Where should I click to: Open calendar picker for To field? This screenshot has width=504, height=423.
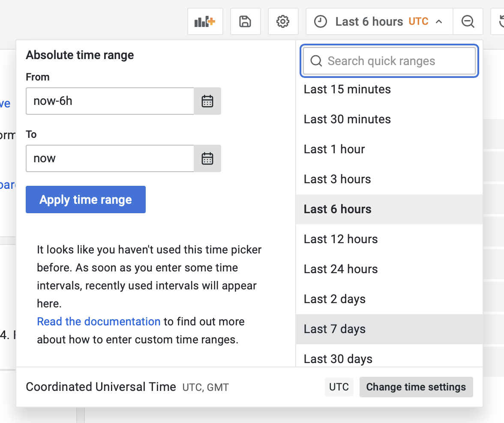click(x=207, y=158)
